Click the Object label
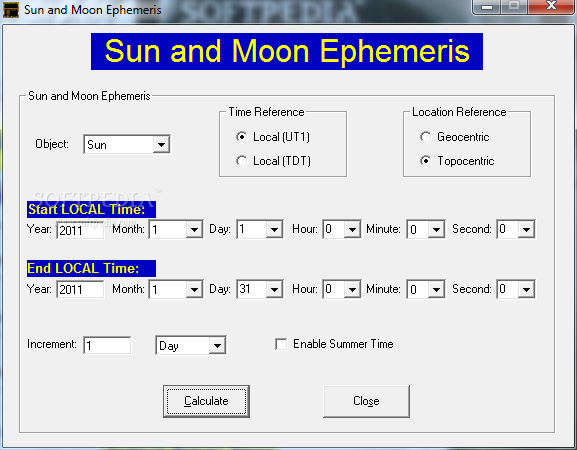 point(52,144)
